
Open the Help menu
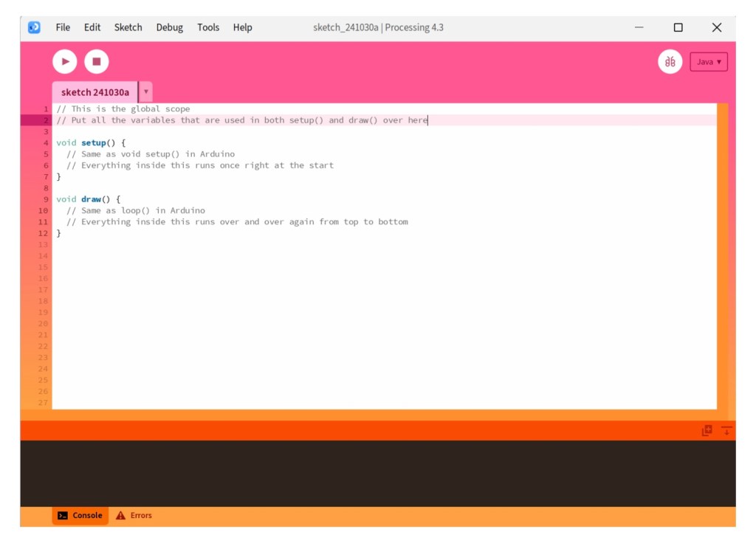pos(242,27)
